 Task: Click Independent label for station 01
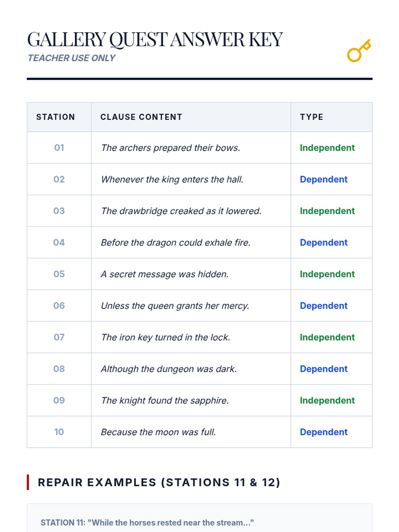[327, 148]
